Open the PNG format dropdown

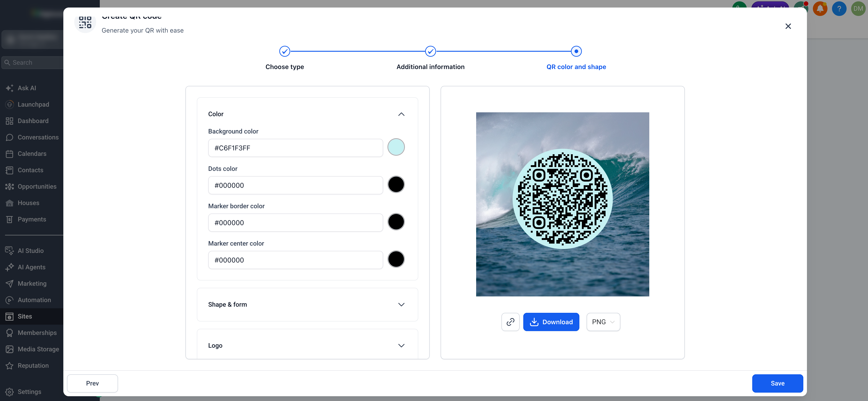tap(603, 322)
